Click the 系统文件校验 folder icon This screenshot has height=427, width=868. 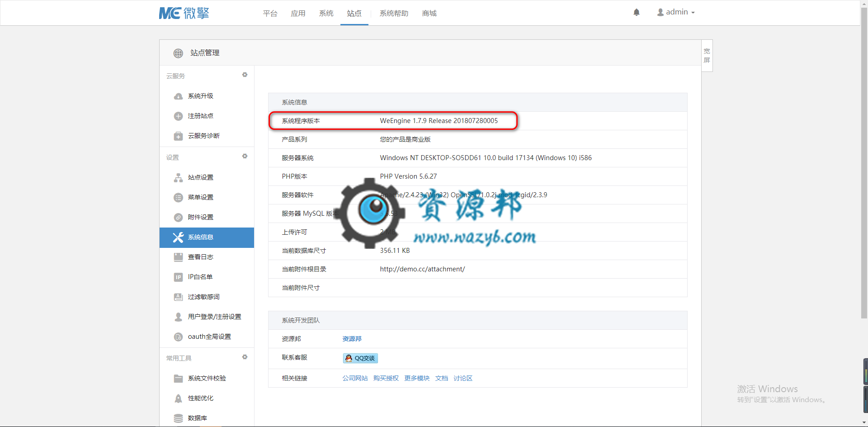coord(178,379)
